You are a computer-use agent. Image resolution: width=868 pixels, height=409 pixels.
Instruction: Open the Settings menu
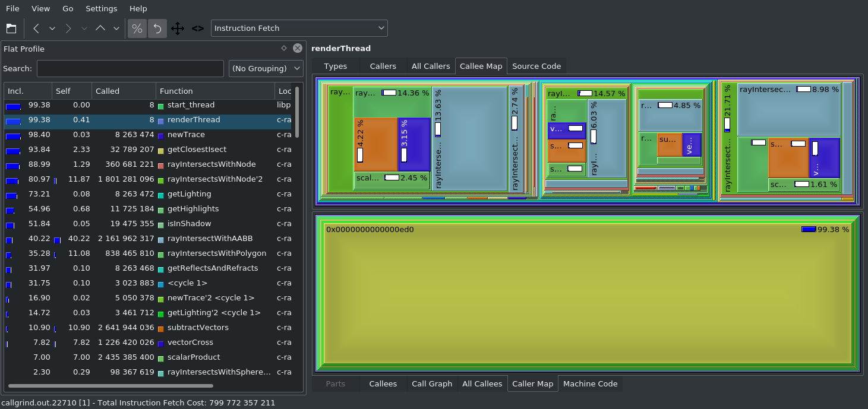[102, 9]
